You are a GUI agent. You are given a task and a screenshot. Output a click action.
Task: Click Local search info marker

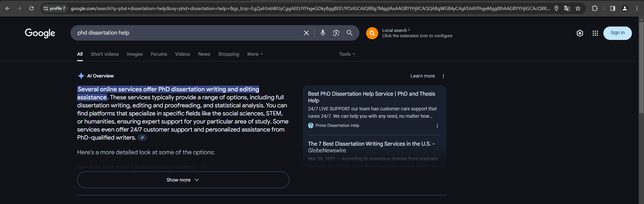[409, 30]
